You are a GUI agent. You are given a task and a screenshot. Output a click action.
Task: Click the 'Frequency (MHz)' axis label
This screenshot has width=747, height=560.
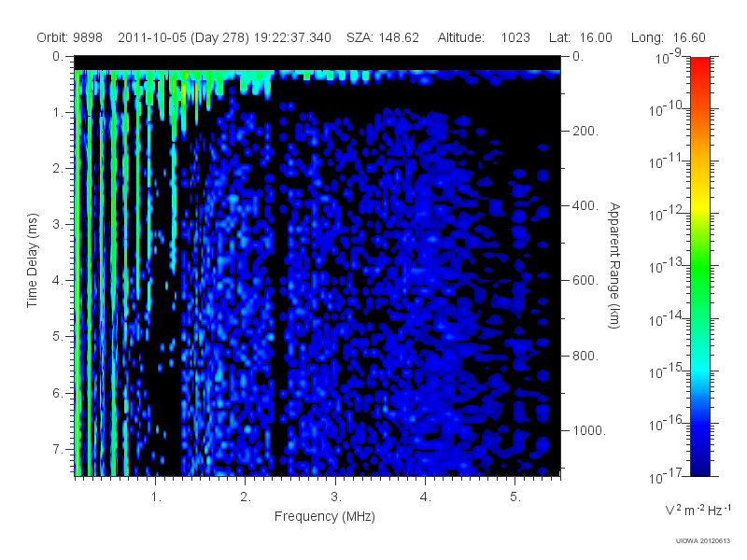coord(324,517)
